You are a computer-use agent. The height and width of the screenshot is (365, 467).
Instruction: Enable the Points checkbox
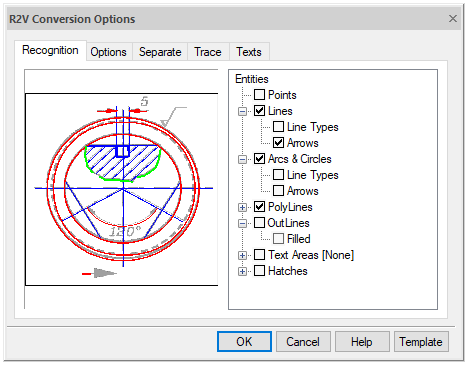[259, 95]
